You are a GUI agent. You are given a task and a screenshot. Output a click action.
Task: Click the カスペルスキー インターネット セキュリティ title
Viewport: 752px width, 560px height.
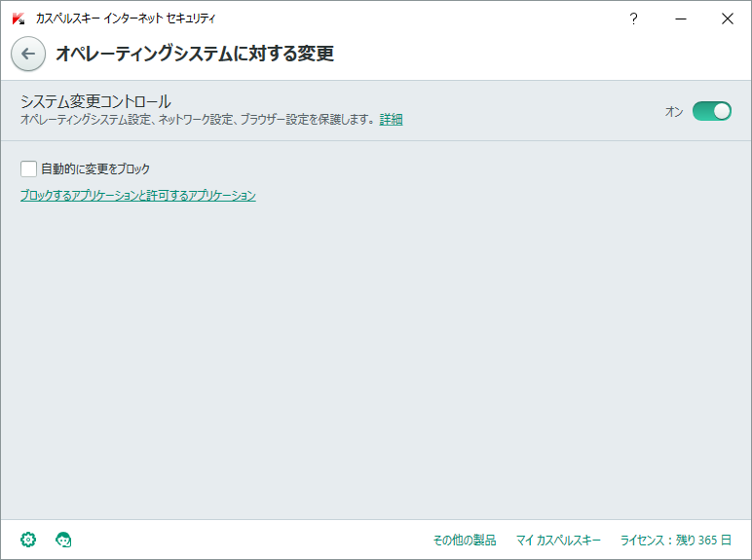coord(126,19)
